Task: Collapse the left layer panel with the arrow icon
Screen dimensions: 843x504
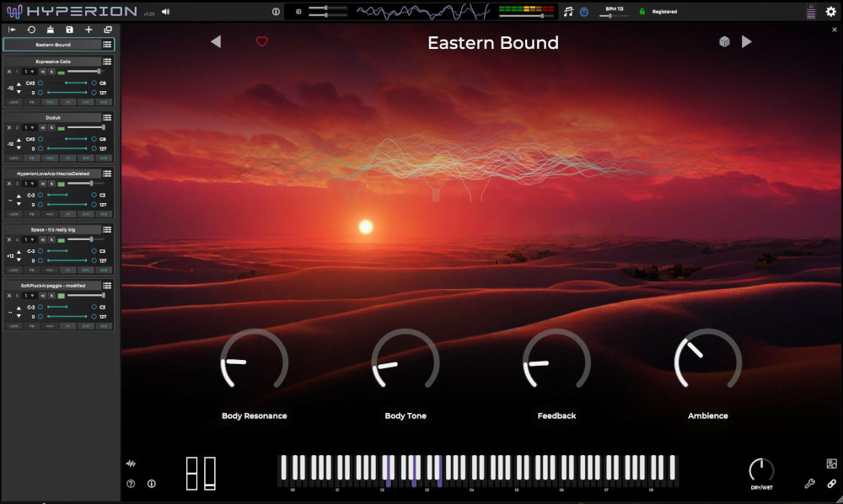Action: pos(12,29)
